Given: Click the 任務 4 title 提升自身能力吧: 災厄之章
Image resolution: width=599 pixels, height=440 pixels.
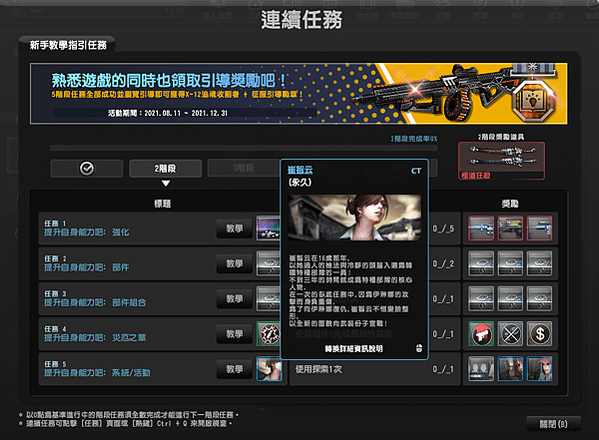Looking at the screenshot, I should click(x=95, y=338).
